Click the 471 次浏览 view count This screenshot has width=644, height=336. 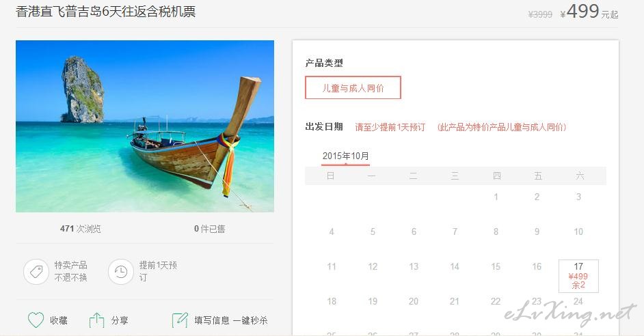click(x=80, y=229)
